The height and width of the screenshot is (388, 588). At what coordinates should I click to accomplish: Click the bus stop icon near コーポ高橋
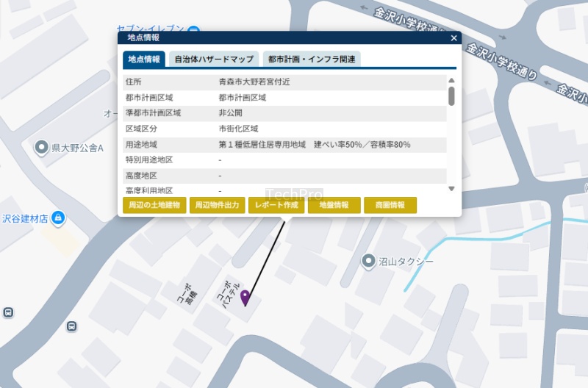(x=71, y=326)
